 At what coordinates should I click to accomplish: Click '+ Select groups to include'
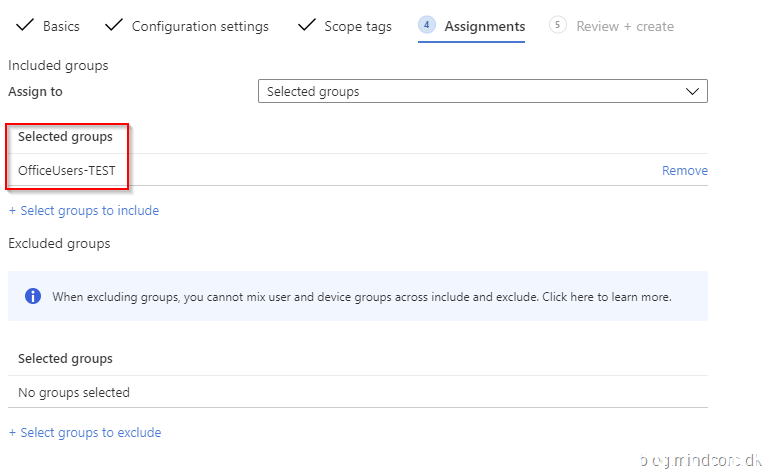[83, 210]
